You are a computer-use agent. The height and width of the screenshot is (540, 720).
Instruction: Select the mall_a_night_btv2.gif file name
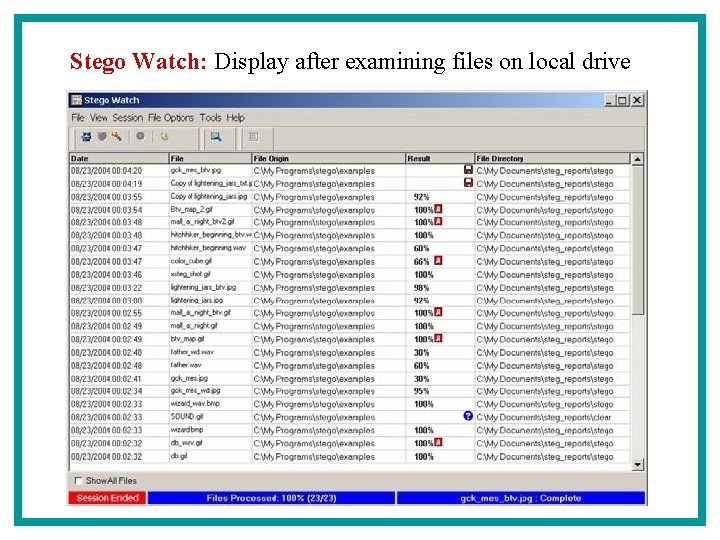202,222
